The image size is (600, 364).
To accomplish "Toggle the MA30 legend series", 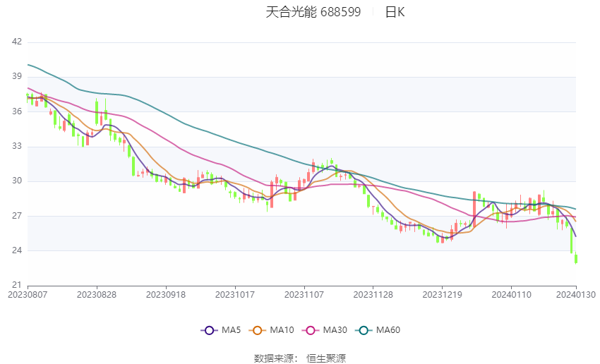I will 325,330.
